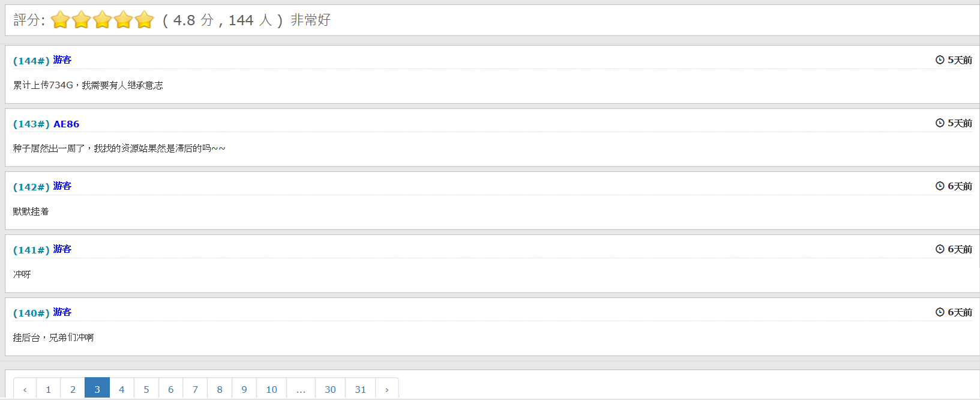Click the pagination ellipsis button
Screen dimensions: 980x400
tap(301, 389)
